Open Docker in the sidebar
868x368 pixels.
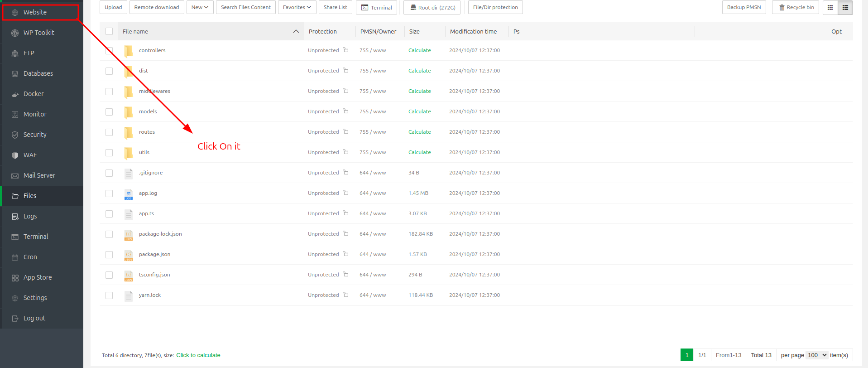42,94
